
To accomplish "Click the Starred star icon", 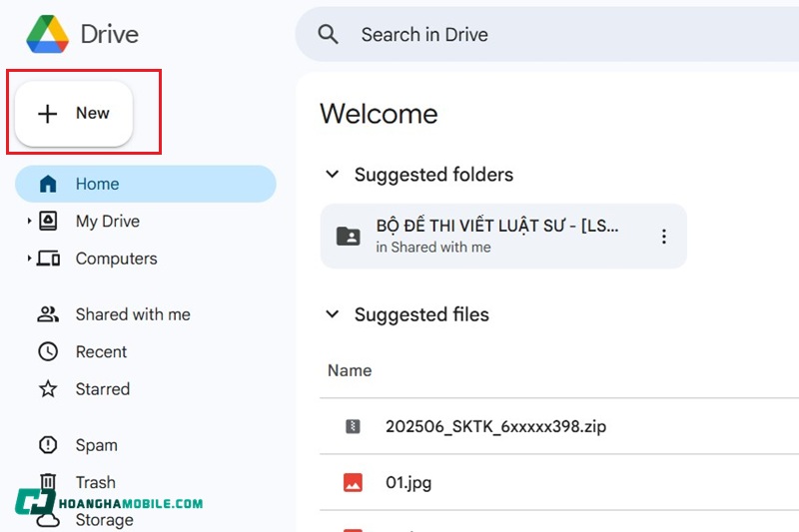I will click(48, 389).
